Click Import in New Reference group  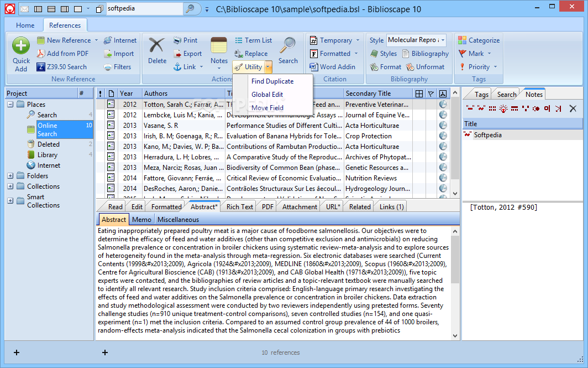pos(119,54)
